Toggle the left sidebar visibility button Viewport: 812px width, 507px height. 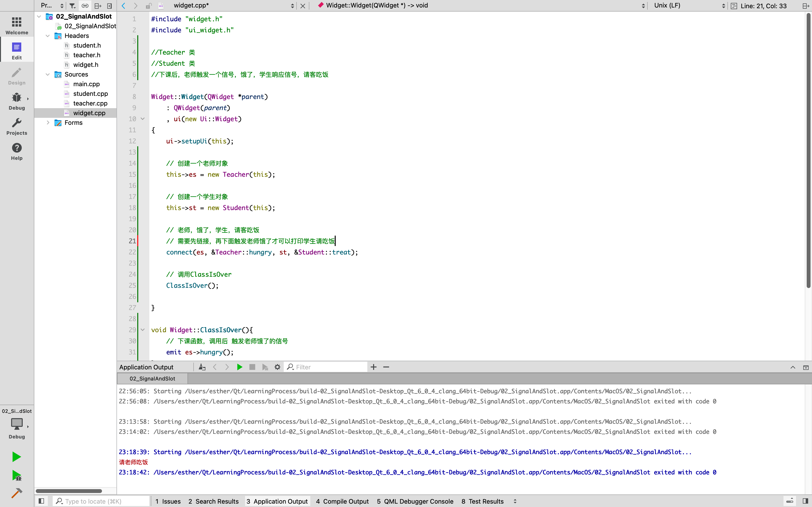(x=41, y=501)
